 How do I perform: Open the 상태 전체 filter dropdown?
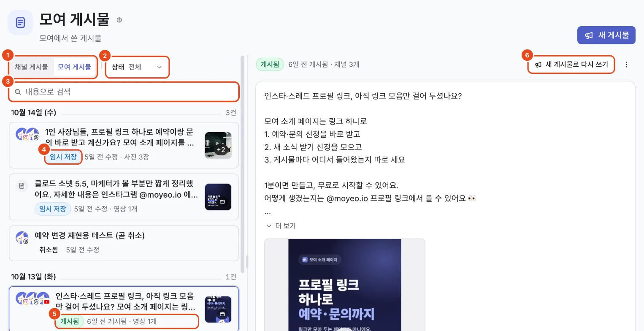pos(137,67)
